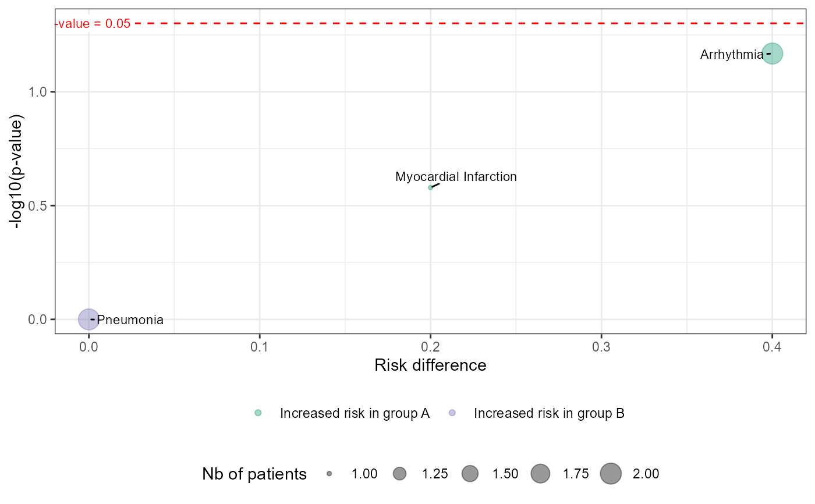Viewport: 815px width, 504px height.
Task: Click the small Myocardial Infarction data point
Action: pyautogui.click(x=430, y=187)
